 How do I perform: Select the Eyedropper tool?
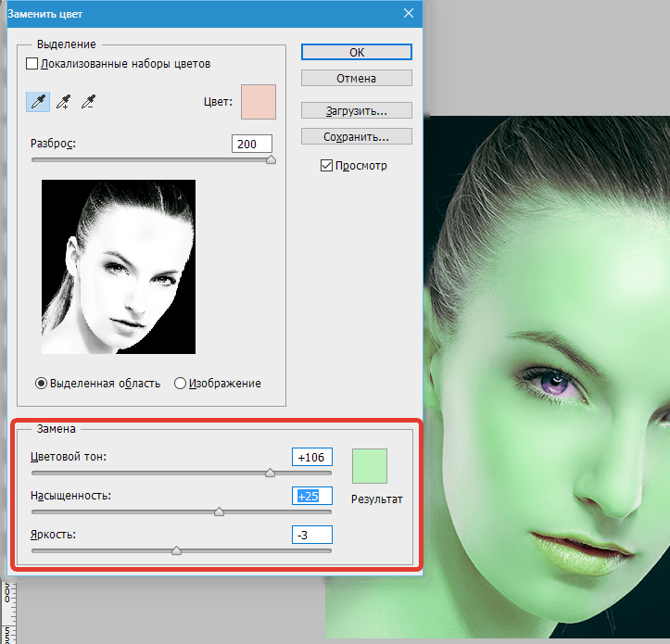click(x=38, y=102)
